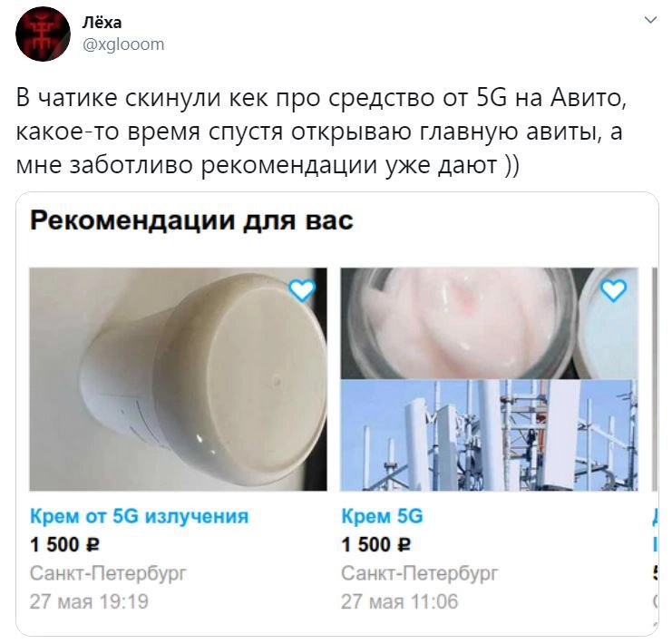Viewport: 672px width, 644px height.
Task: Click the 1 500 ₽ price of Крем 5G
Action: tap(375, 545)
